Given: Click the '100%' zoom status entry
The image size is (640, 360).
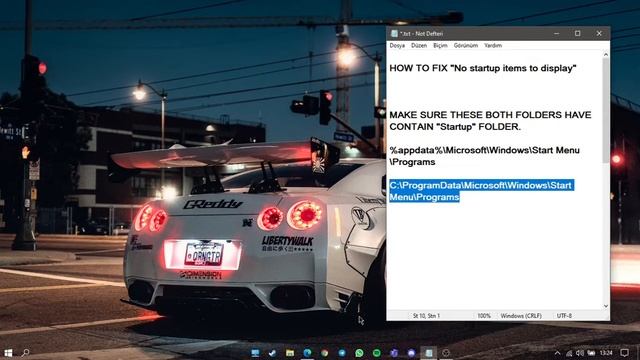Looking at the screenshot, I should [x=484, y=316].
